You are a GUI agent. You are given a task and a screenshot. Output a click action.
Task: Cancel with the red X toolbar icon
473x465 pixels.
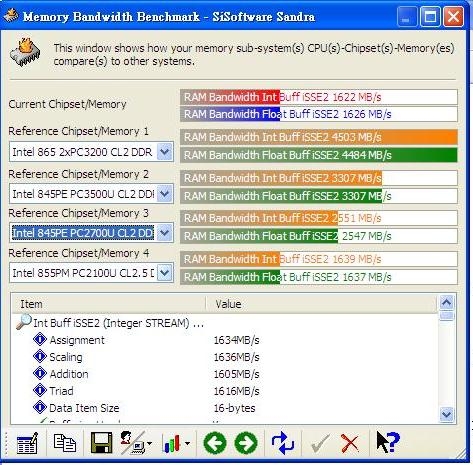point(350,444)
